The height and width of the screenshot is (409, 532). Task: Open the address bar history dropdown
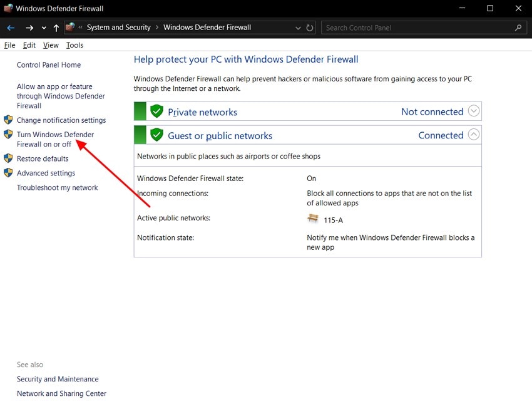299,28
